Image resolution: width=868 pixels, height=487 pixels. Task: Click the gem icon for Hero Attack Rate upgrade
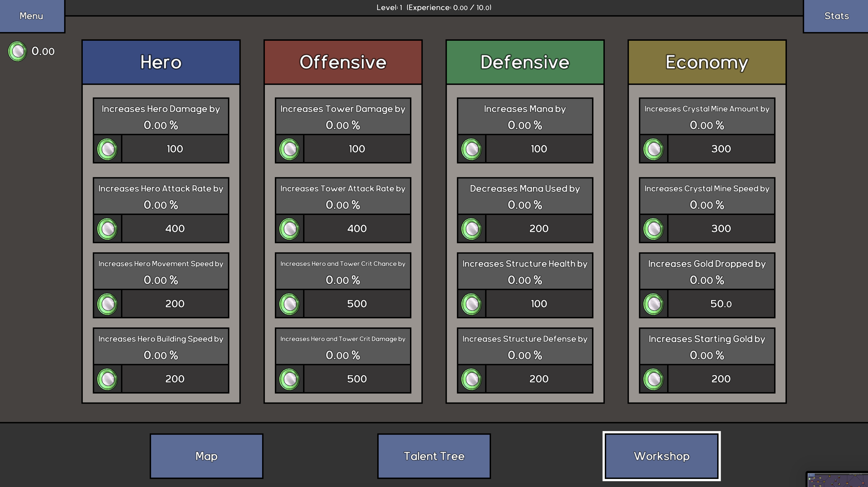pos(107,229)
